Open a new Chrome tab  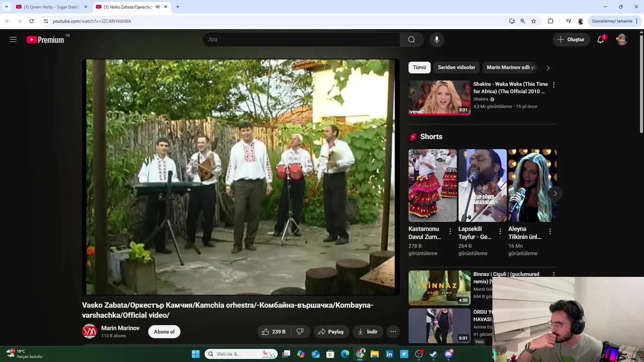(x=178, y=7)
